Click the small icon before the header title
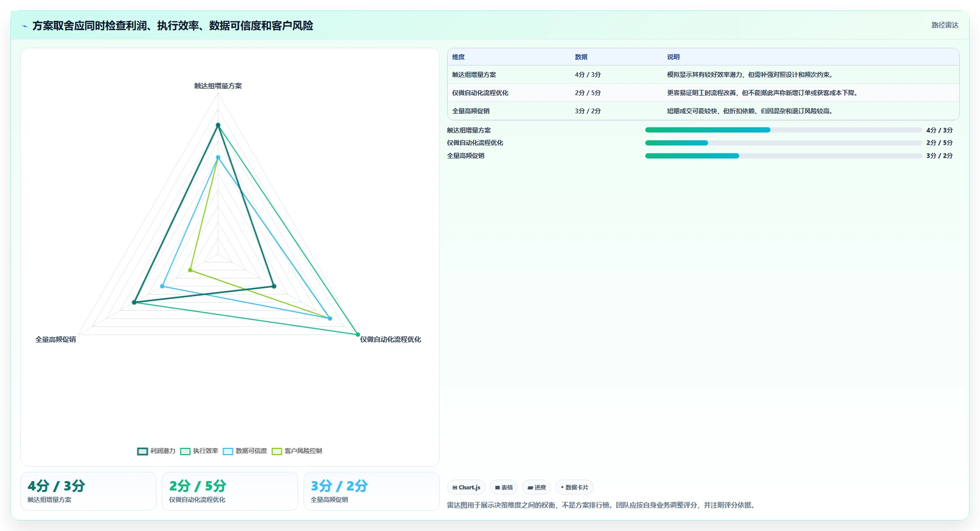 [x=24, y=26]
